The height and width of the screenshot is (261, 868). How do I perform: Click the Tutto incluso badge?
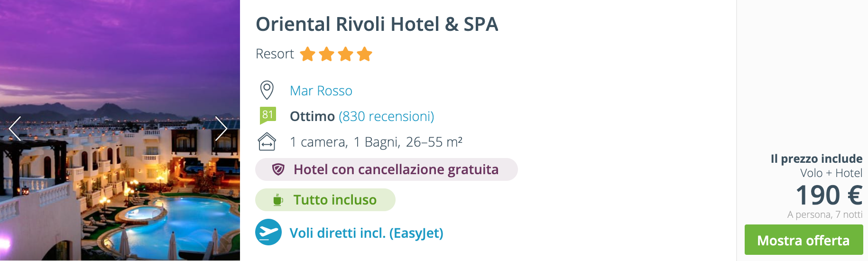(325, 200)
